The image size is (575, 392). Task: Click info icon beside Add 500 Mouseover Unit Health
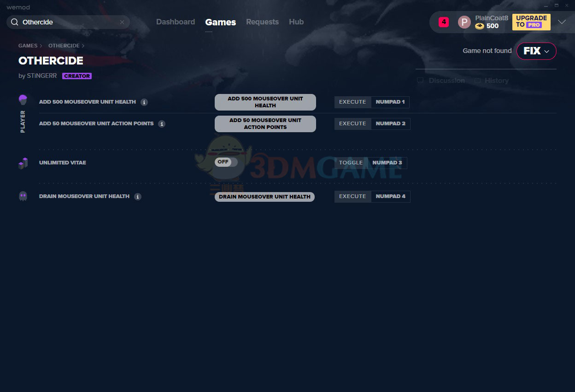pyautogui.click(x=144, y=102)
